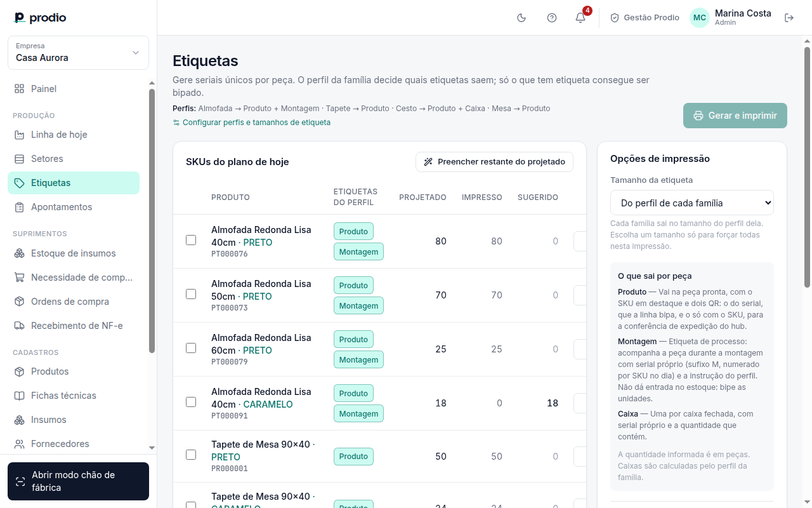This screenshot has width=812, height=508.
Task: Navigate to Estoque de insumos
Action: coord(74,253)
